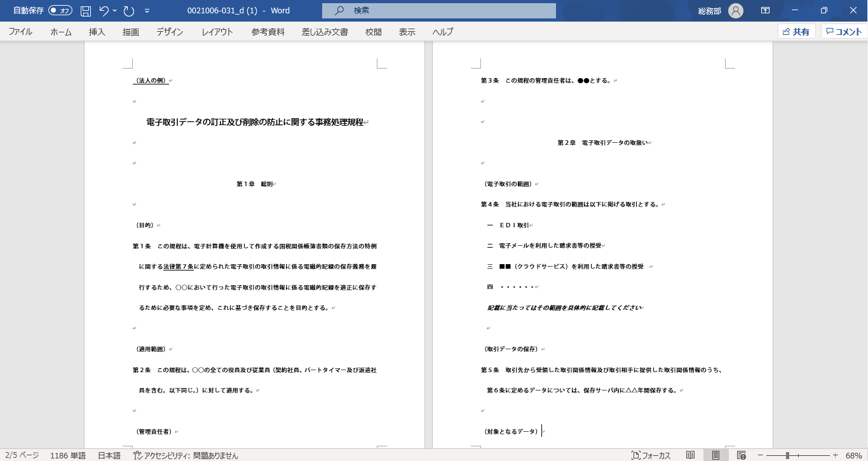Click the （適用範囲） heading text
Screen dimensions: 868x461
point(151,349)
